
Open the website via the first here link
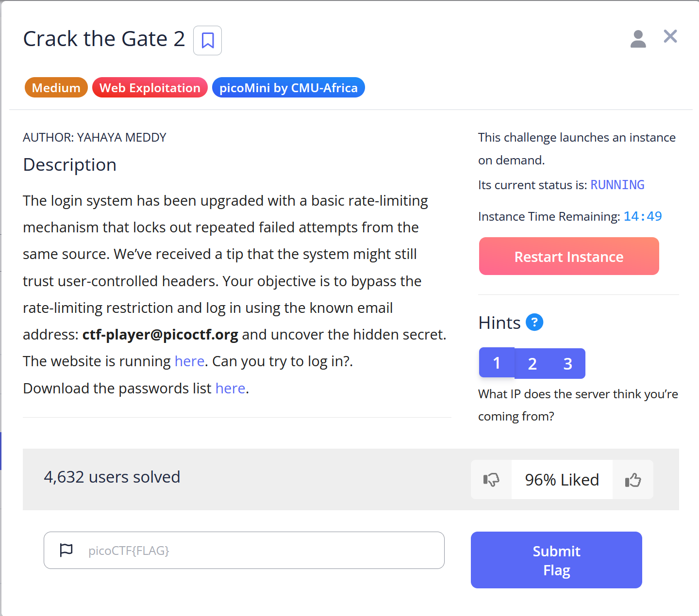189,361
